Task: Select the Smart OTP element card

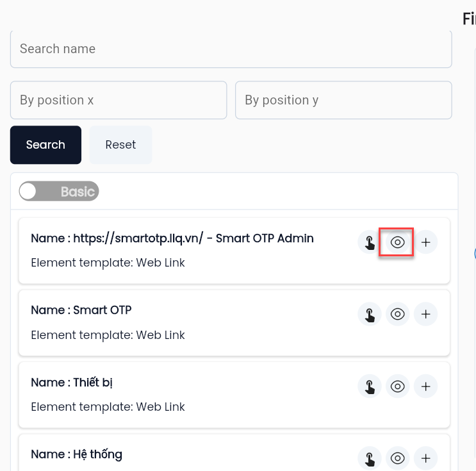Action: 234,323
